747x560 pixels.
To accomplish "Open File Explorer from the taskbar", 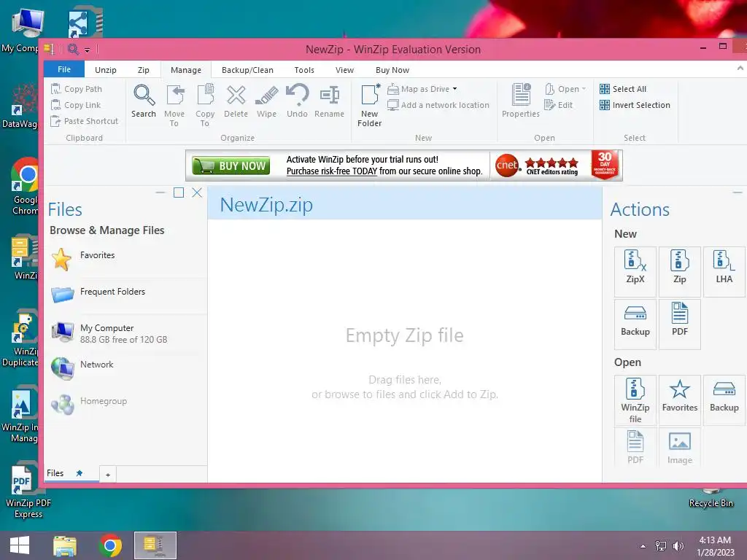I will [65, 545].
